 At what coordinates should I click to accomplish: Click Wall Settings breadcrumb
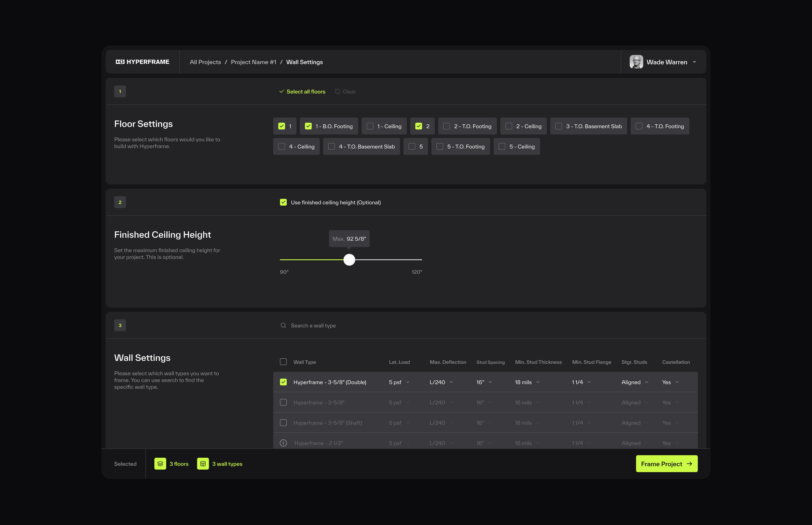click(304, 62)
